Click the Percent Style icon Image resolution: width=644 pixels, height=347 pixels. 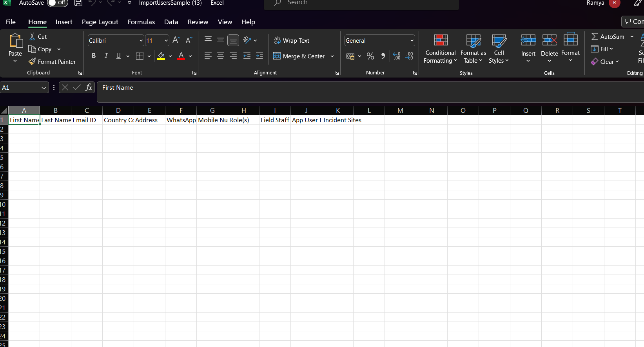point(370,56)
